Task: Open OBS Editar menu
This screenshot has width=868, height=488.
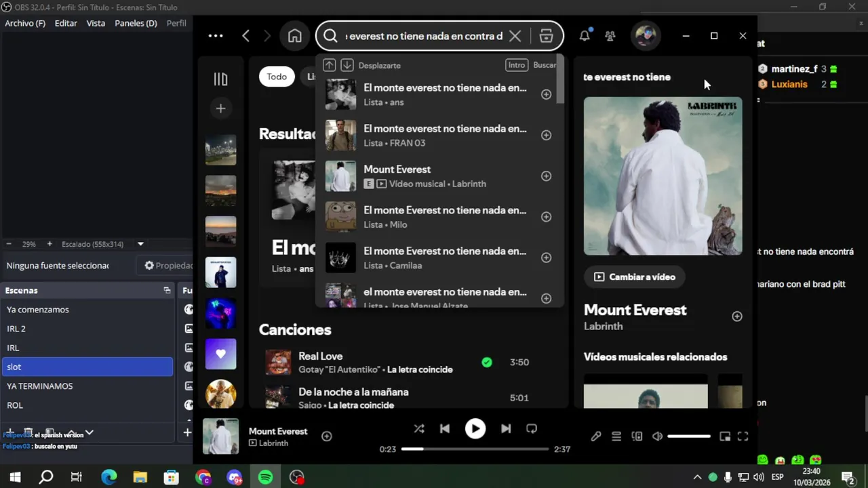Action: 66,23
